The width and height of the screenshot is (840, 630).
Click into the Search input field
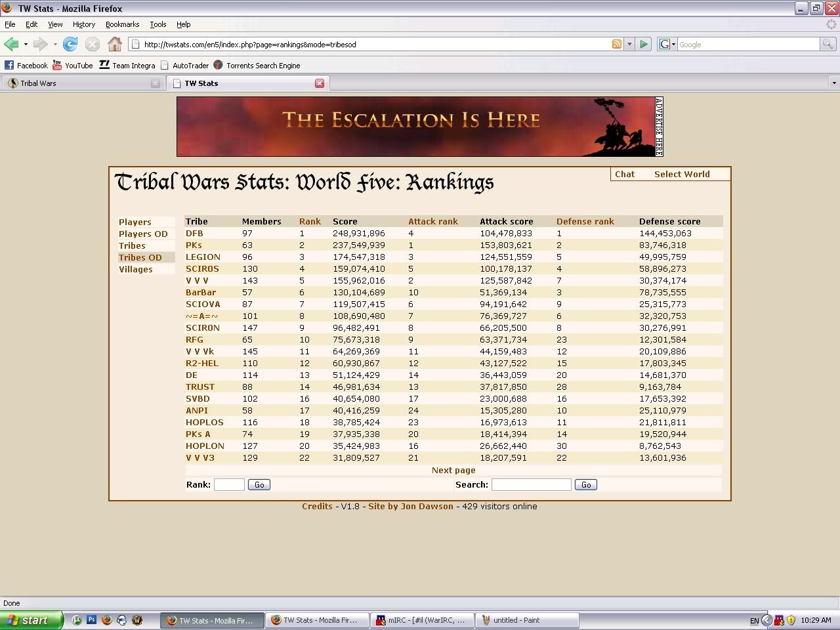tap(531, 484)
